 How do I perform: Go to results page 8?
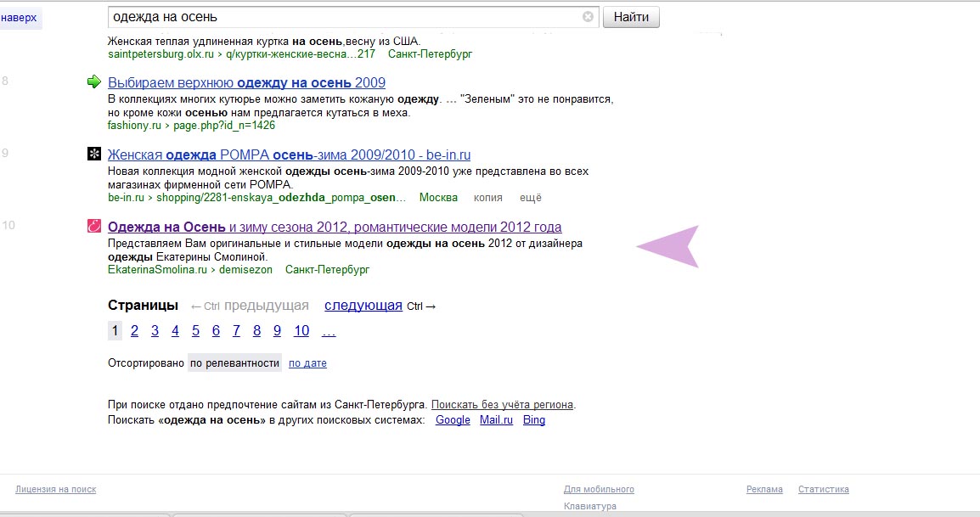[256, 331]
